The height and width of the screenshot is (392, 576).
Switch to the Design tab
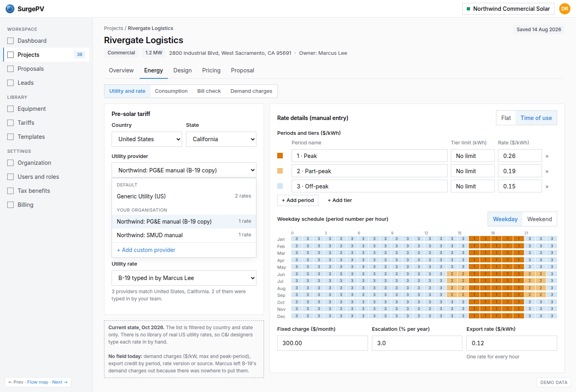pyautogui.click(x=182, y=70)
